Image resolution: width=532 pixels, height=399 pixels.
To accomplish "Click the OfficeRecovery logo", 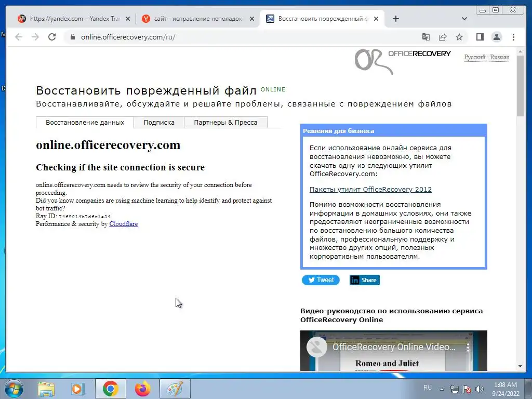I will (x=403, y=61).
